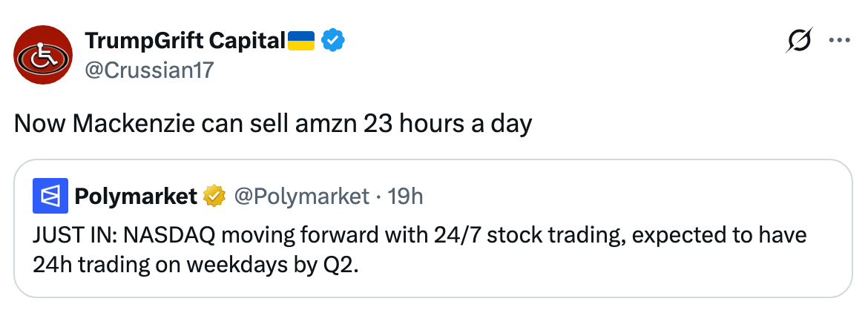Open the three-dot More options menu
The height and width of the screenshot is (313, 868).
(838, 40)
